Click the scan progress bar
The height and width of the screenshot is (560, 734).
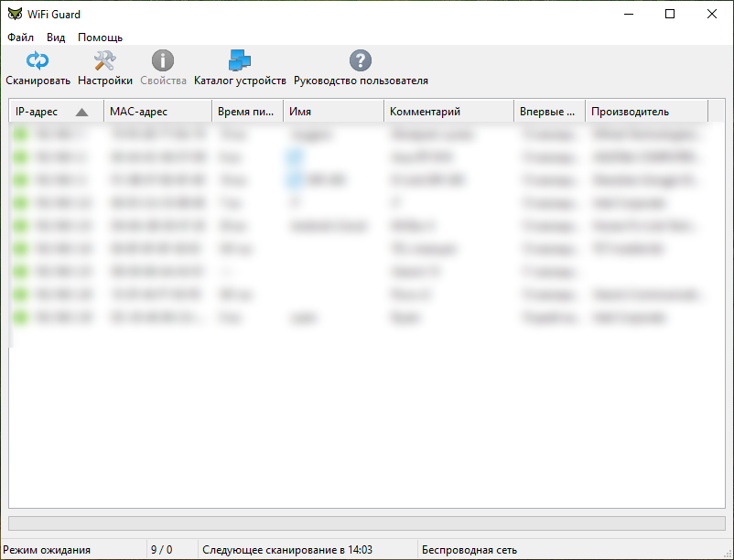[x=366, y=523]
